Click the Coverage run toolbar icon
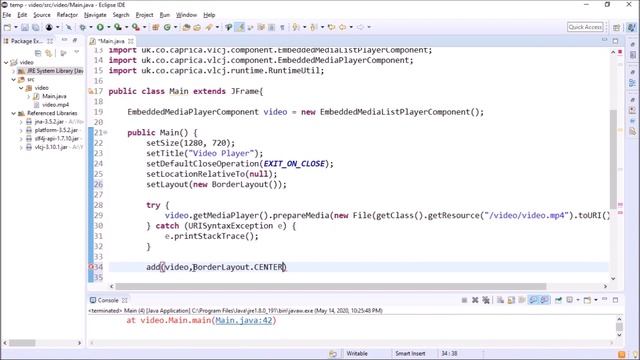 [x=118, y=27]
